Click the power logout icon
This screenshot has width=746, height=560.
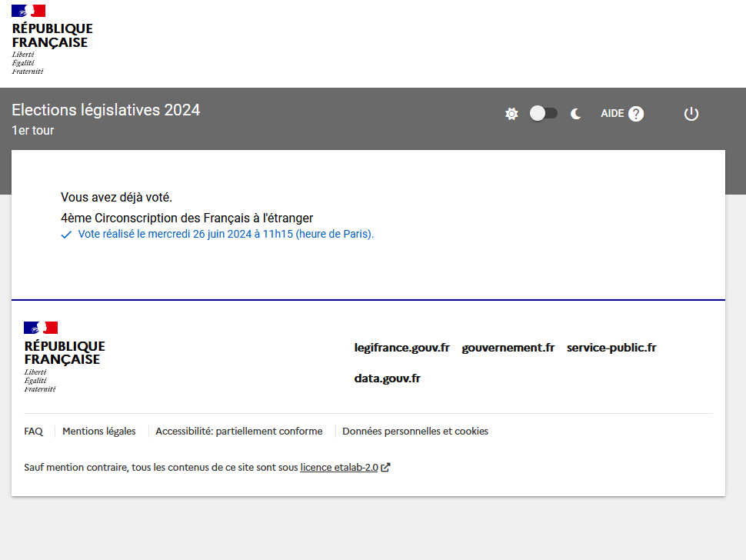pos(691,114)
